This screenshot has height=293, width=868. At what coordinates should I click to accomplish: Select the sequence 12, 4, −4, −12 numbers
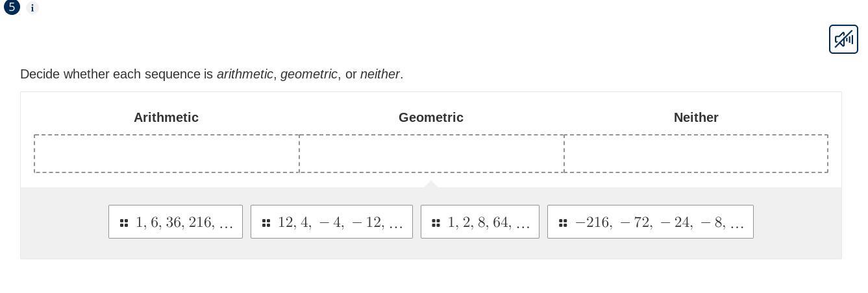click(x=340, y=222)
